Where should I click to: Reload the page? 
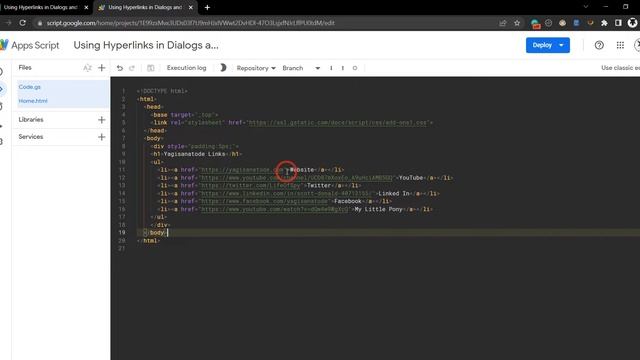coord(22,23)
